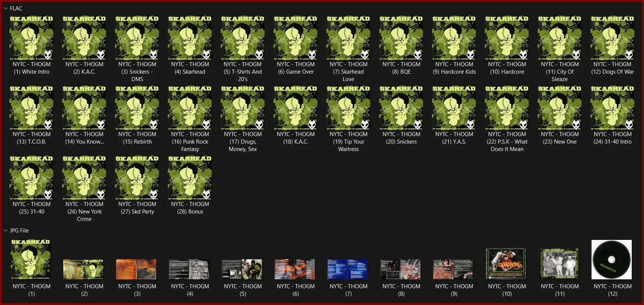Select JPG thumbnail NYTC - THOGM (9)
This screenshot has width=644, height=305.
click(453, 269)
